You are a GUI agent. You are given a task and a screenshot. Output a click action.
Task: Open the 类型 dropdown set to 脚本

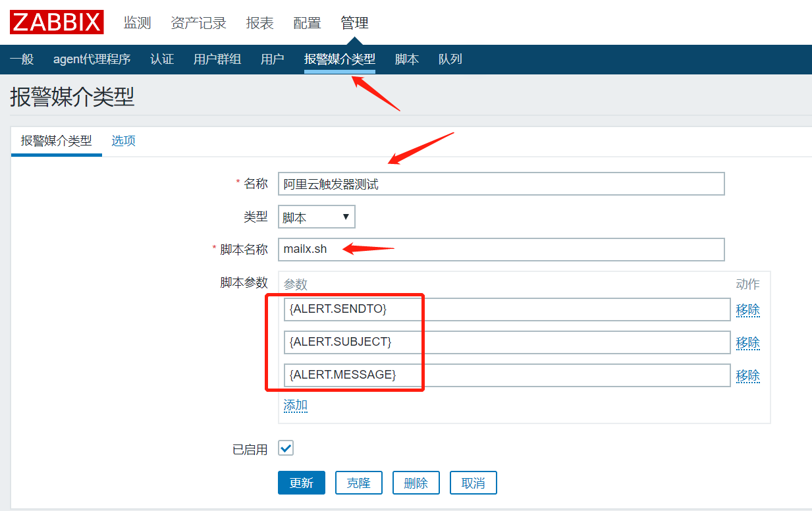(316, 216)
